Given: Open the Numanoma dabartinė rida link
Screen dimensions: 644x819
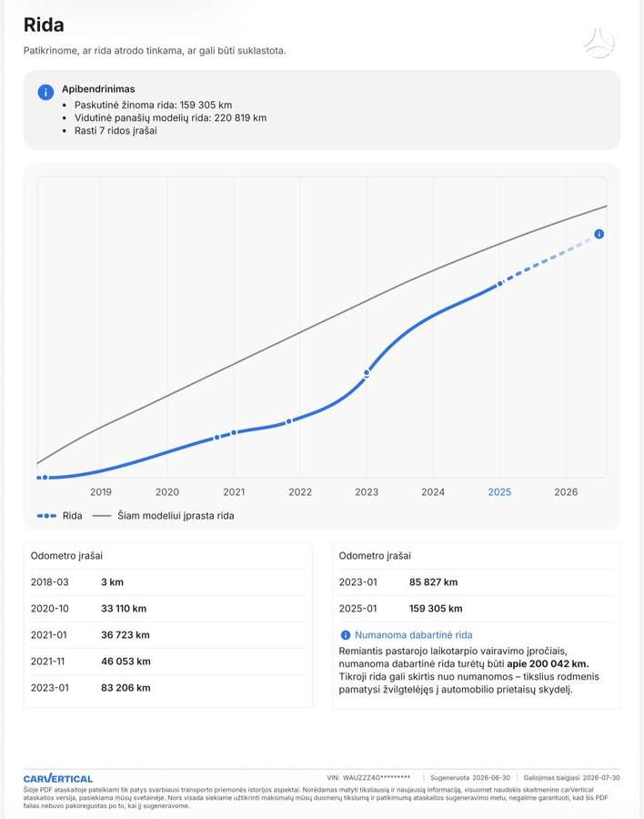Looking at the screenshot, I should [413, 635].
